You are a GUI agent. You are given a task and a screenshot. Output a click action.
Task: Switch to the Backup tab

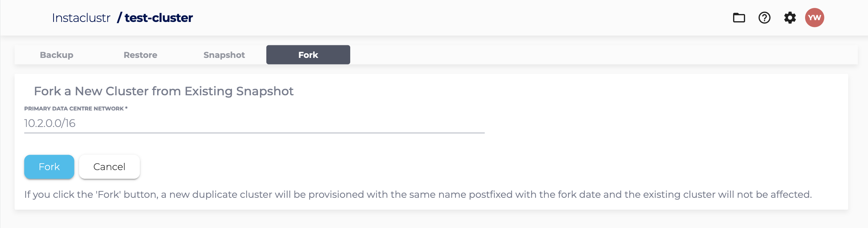click(56, 55)
